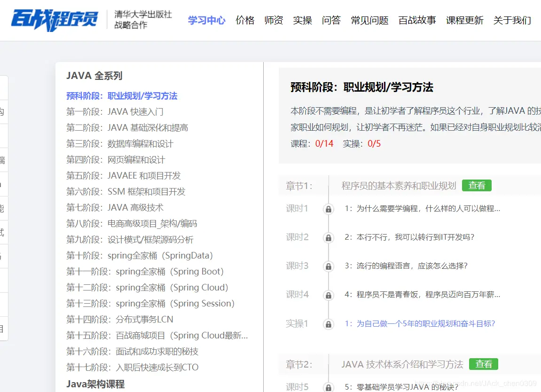Click the lock icon beside 课时5
The width and height of the screenshot is (541, 392).
click(328, 387)
